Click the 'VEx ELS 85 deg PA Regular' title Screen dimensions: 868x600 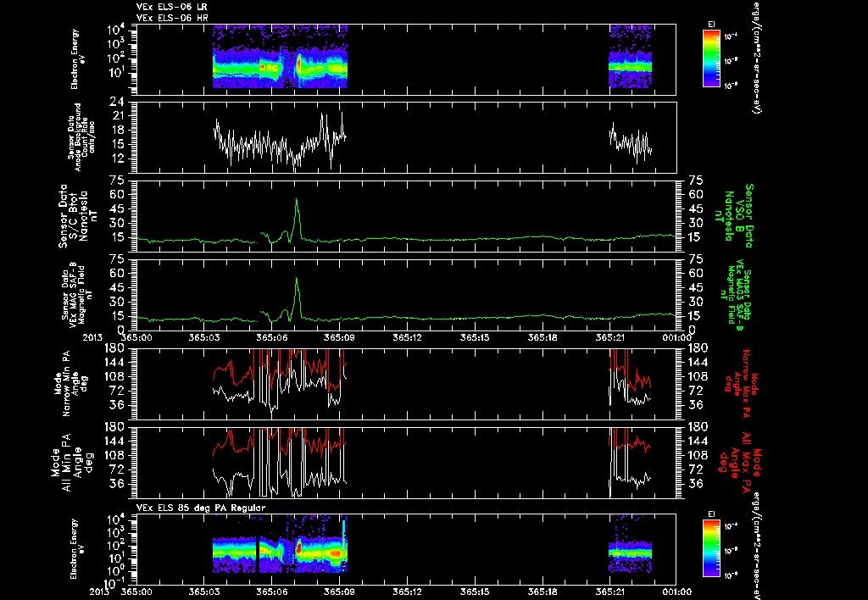pyautogui.click(x=201, y=508)
